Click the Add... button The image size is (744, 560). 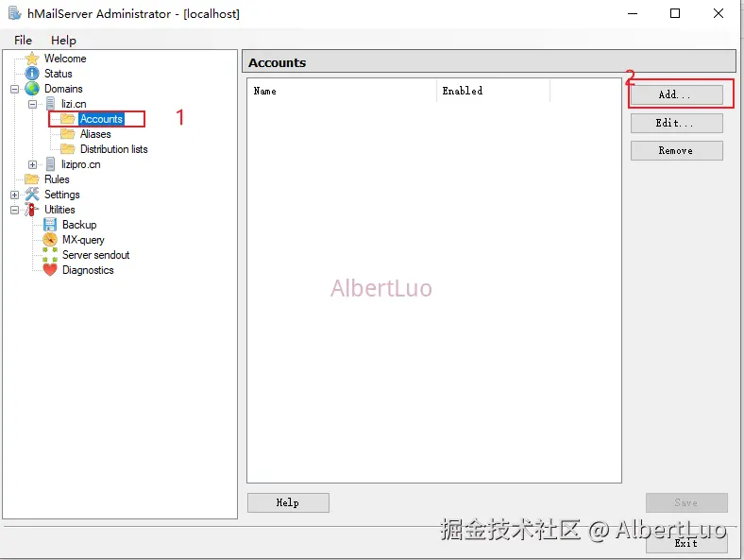pos(677,94)
